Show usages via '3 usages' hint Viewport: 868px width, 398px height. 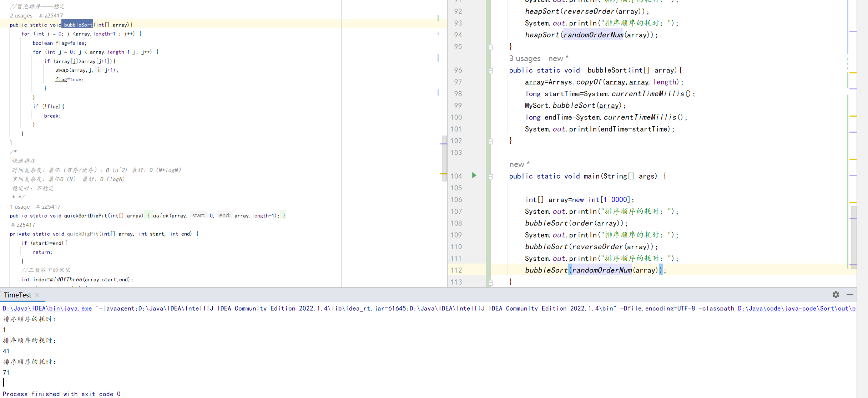(x=525, y=58)
